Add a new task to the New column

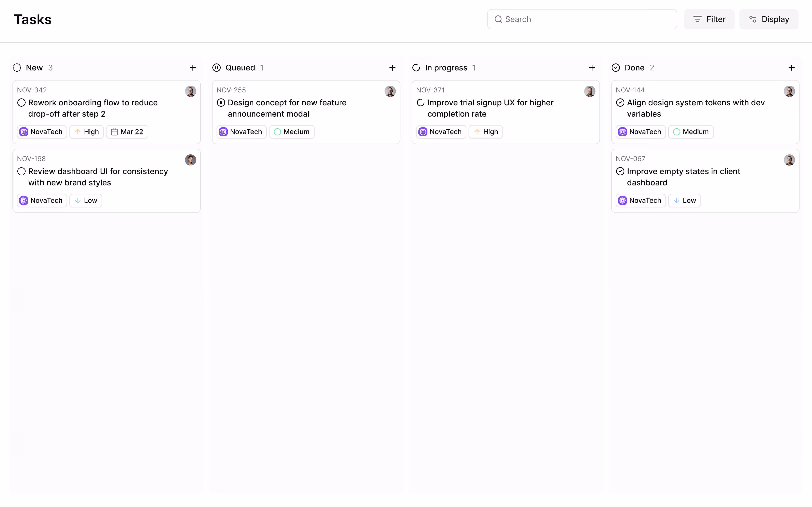click(193, 67)
